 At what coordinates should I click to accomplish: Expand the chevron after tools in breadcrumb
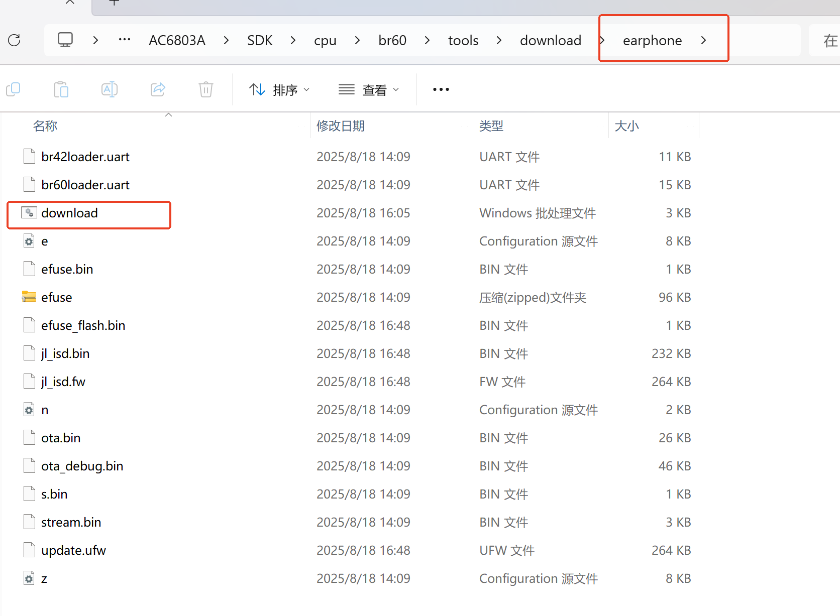tap(499, 40)
